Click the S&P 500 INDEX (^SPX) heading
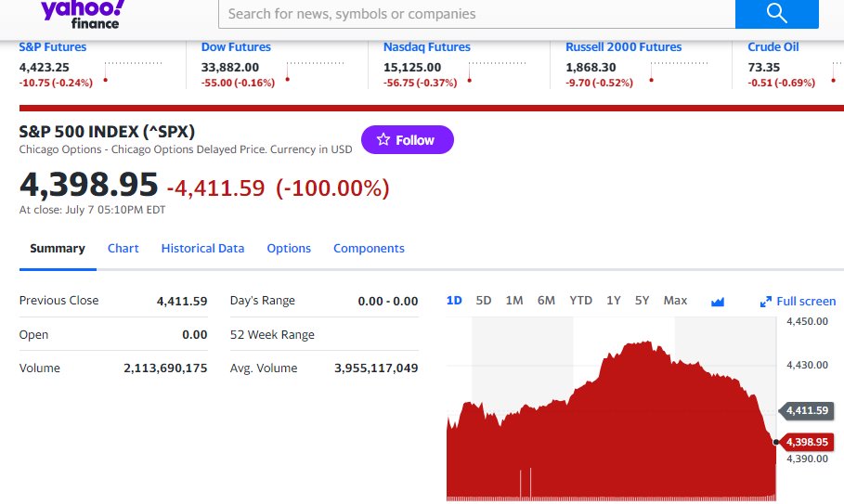The height and width of the screenshot is (504, 844). tap(107, 132)
